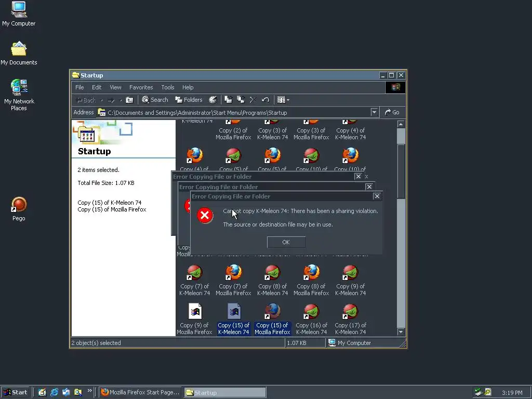Open the Pego desktop shortcut
Image resolution: width=532 pixels, height=399 pixels.
pos(19,209)
